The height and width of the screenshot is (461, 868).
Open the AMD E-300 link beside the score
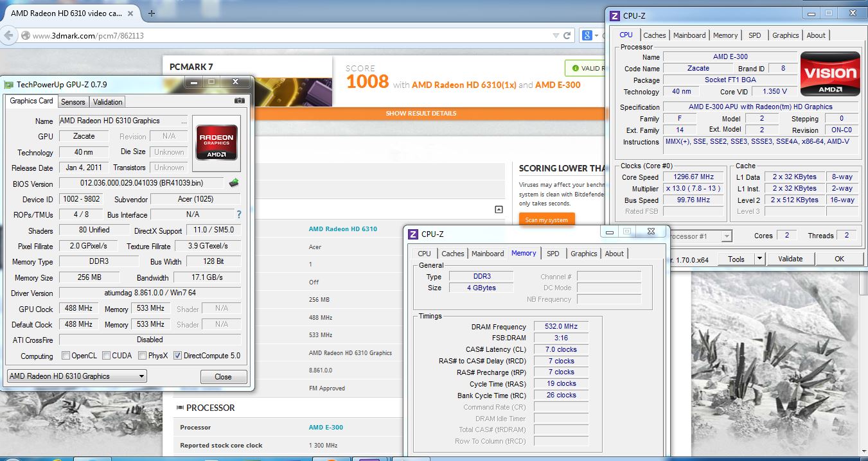558,85
